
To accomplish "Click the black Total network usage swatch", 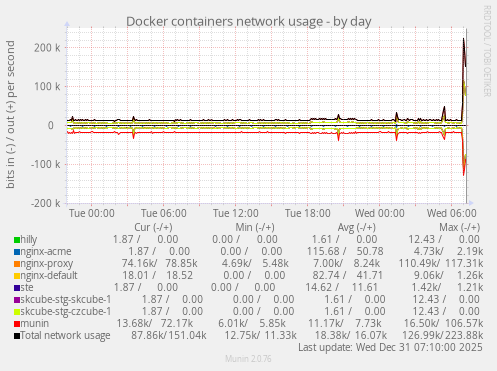I will (17, 336).
